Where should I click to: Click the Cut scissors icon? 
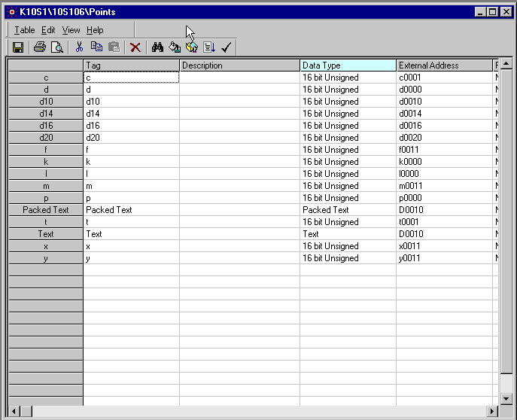[x=79, y=47]
